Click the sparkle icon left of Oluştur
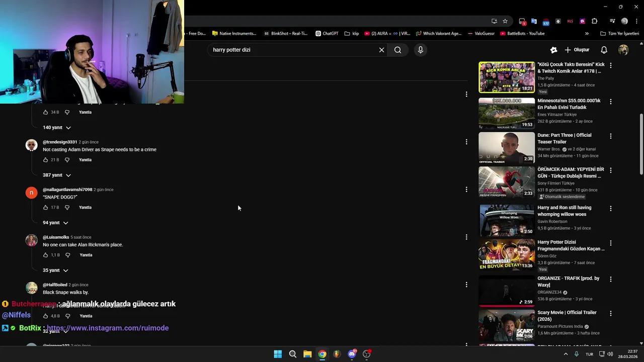The height and width of the screenshot is (362, 644). [x=553, y=50]
